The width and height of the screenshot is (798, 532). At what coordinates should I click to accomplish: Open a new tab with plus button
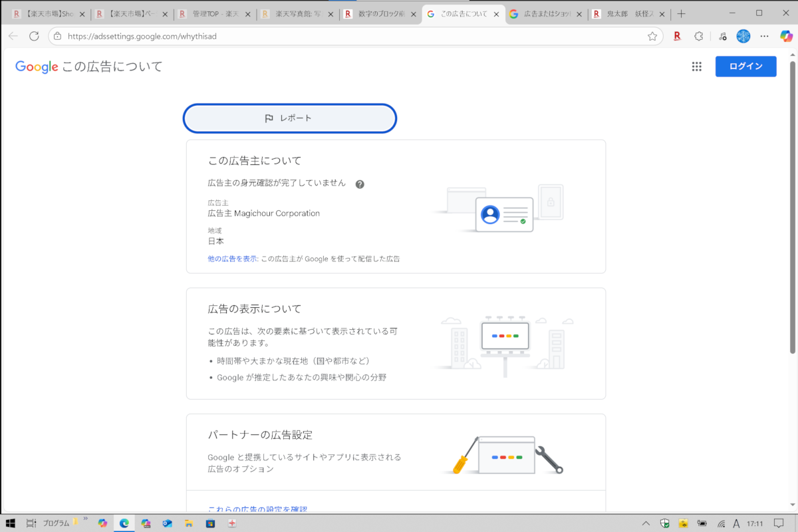[x=681, y=13]
